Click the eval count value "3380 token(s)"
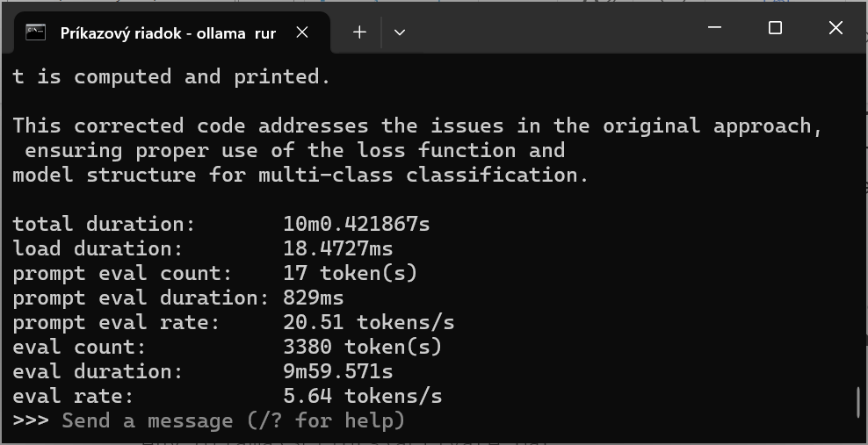 coord(362,347)
